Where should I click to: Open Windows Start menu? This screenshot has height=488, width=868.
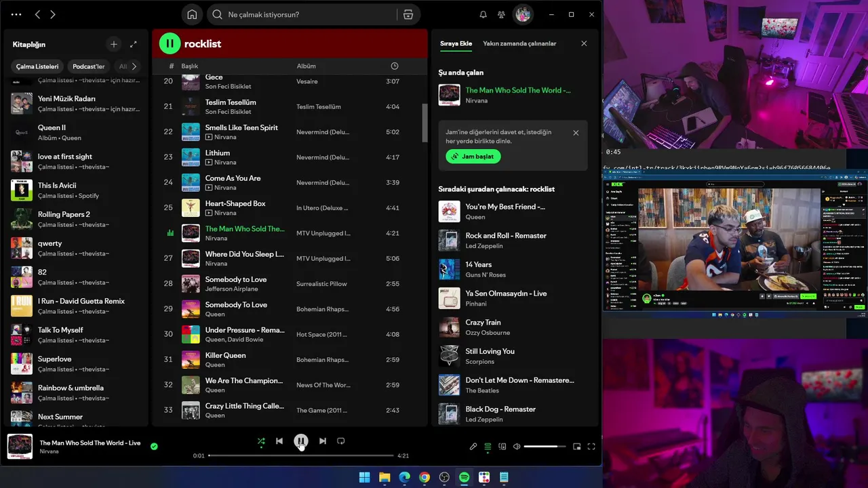coord(364,477)
